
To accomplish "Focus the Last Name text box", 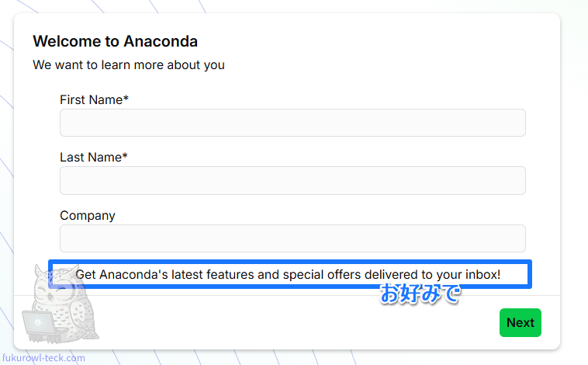I will tap(292, 180).
